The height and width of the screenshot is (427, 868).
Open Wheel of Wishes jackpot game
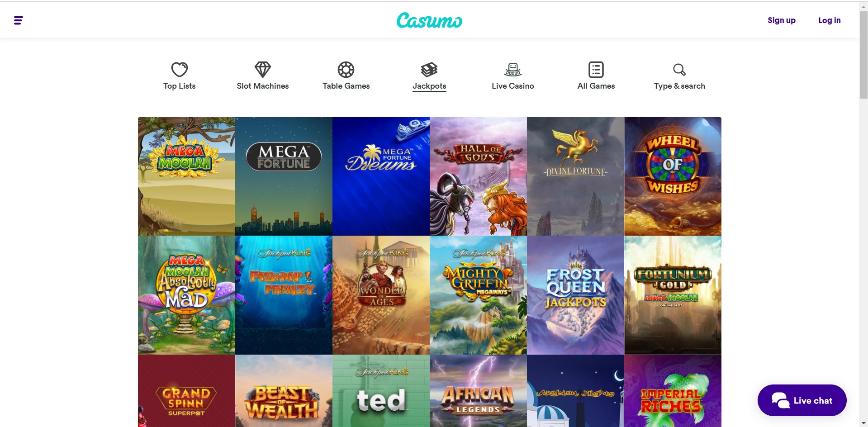(673, 176)
